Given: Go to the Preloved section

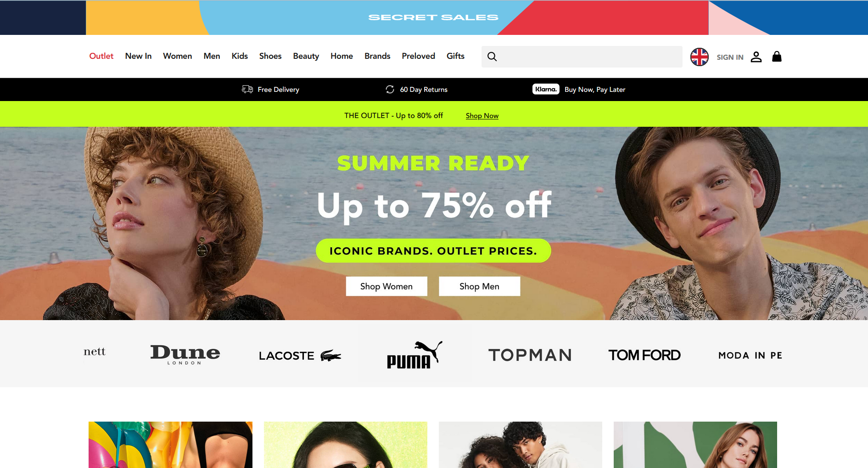Looking at the screenshot, I should pyautogui.click(x=418, y=56).
